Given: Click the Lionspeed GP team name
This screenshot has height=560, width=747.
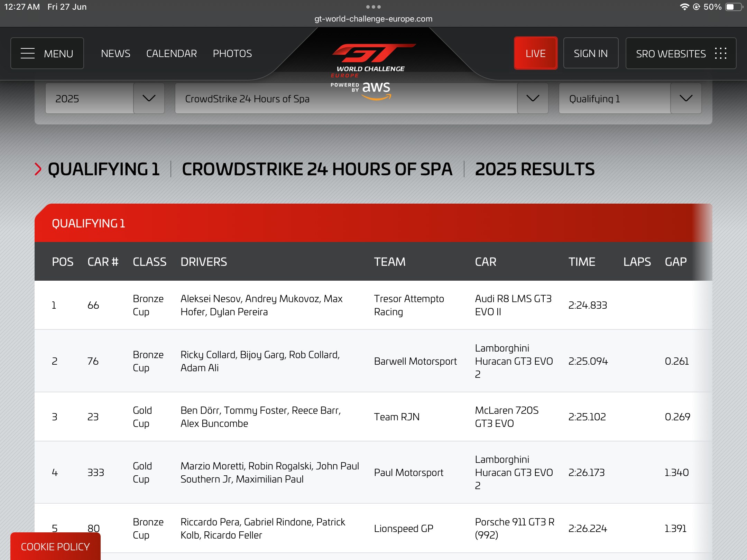Looking at the screenshot, I should click(x=404, y=529).
